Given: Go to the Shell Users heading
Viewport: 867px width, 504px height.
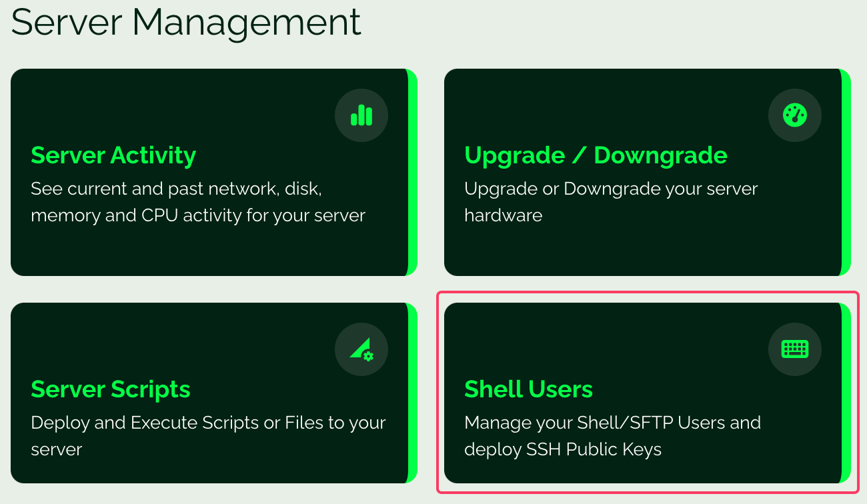Looking at the screenshot, I should tap(528, 389).
